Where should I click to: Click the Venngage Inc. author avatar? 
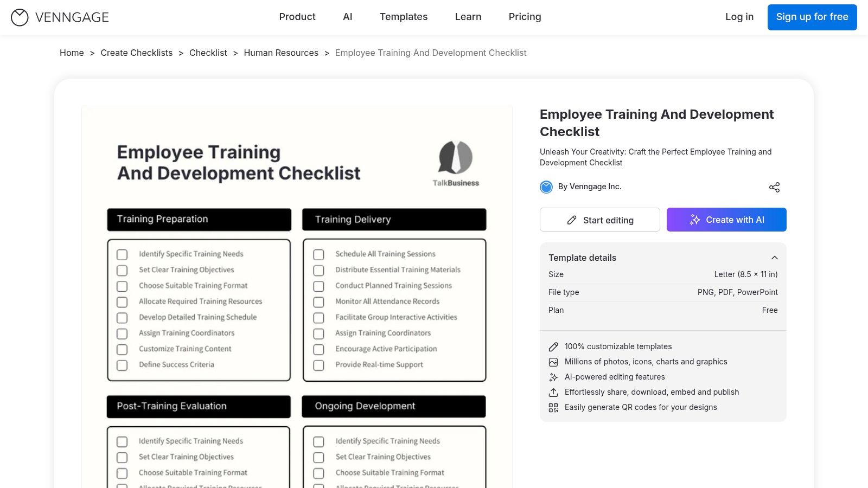point(546,187)
